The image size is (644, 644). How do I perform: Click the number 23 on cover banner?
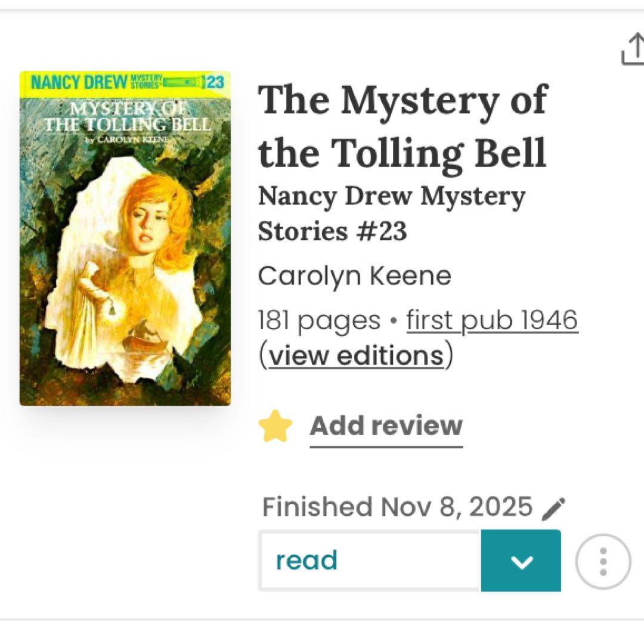(x=215, y=82)
